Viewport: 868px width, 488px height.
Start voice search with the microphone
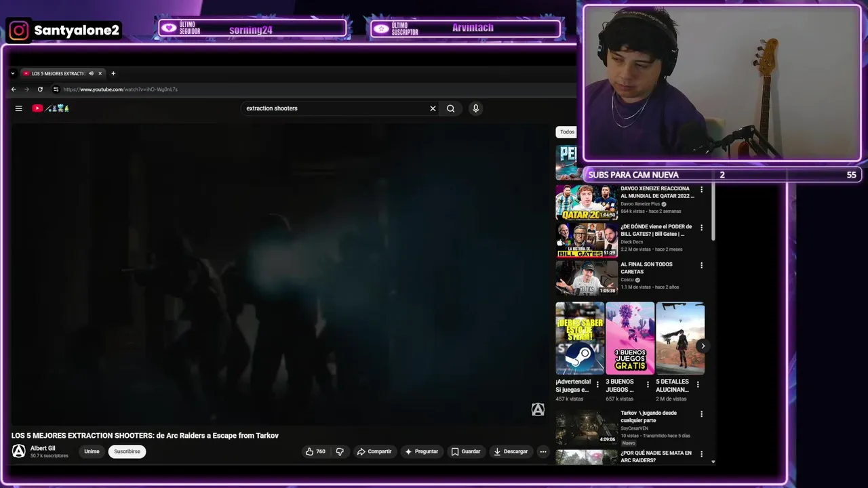pos(475,108)
